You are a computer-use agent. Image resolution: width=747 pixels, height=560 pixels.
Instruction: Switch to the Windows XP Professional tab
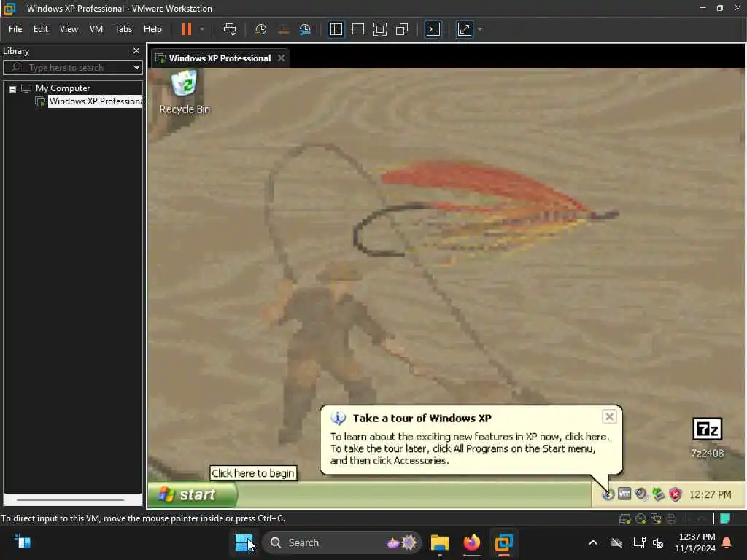[220, 58]
